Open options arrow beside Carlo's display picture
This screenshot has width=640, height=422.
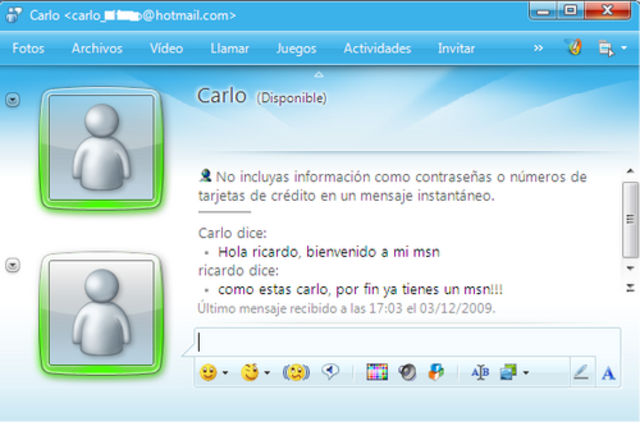(13, 100)
